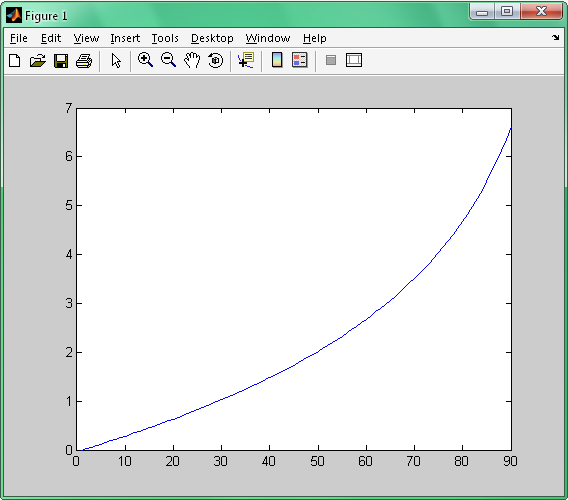Dock the figure using the corner arrow

point(555,37)
